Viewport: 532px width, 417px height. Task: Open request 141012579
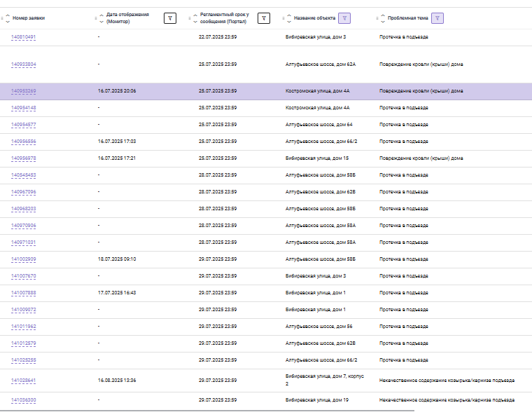[x=23, y=343]
